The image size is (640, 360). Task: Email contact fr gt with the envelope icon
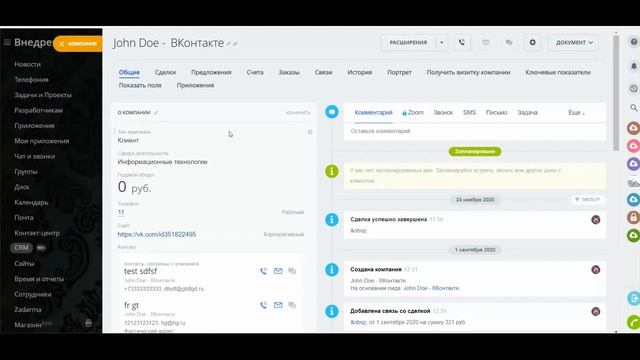pyautogui.click(x=278, y=305)
